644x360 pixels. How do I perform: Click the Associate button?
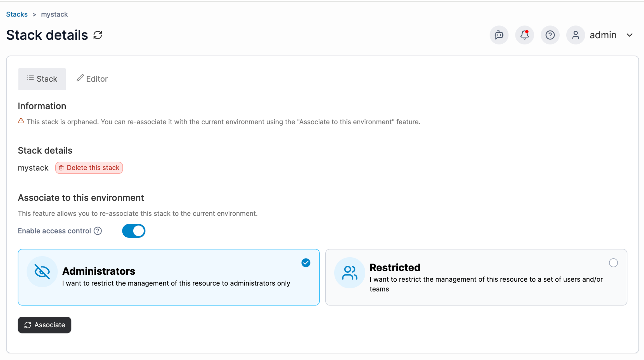click(44, 325)
